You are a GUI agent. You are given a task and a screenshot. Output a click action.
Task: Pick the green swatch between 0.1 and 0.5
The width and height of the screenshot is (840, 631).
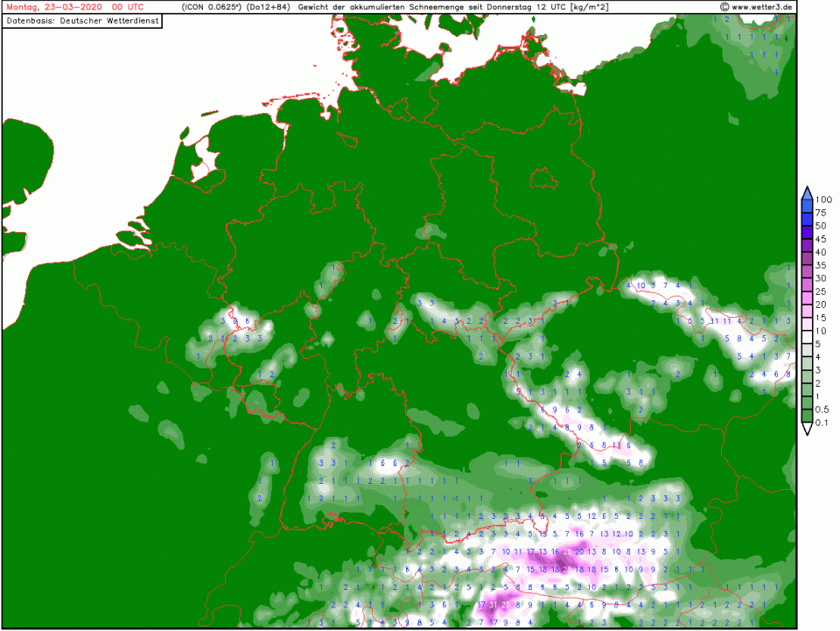point(807,417)
